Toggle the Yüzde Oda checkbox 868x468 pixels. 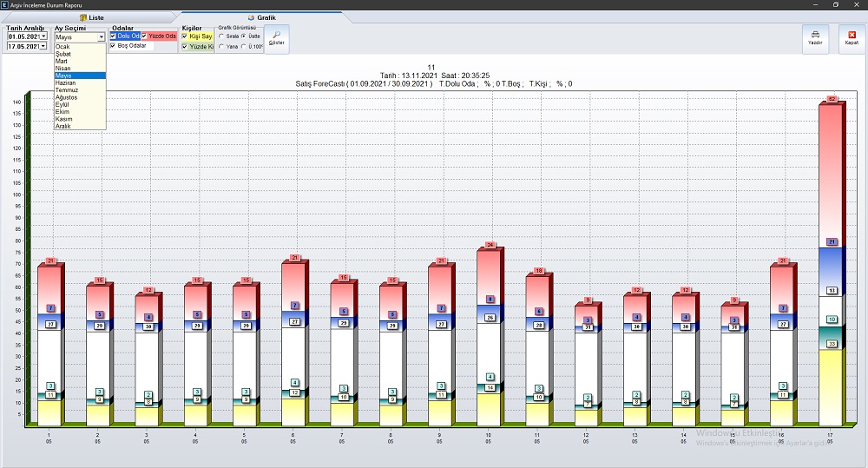pos(144,36)
